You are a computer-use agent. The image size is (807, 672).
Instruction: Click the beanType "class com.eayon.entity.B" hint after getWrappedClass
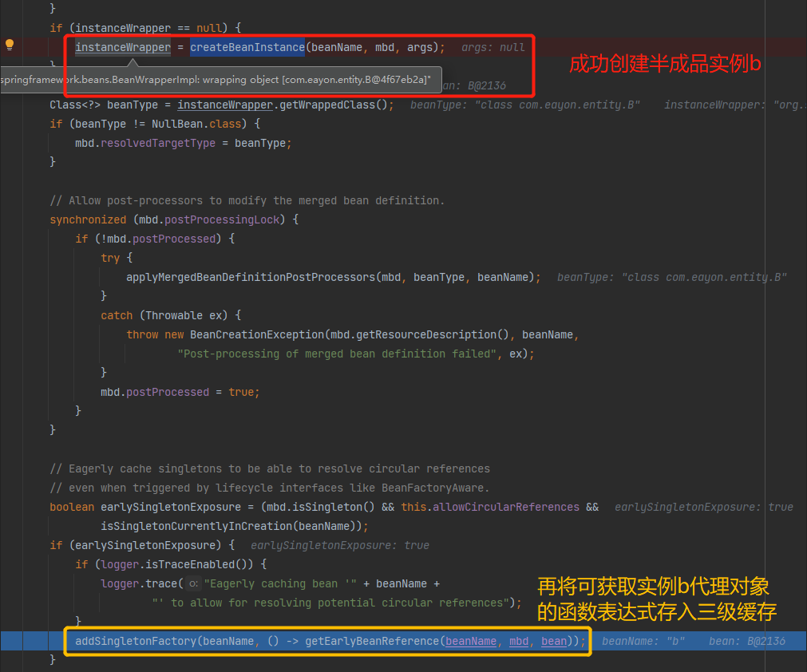(524, 105)
